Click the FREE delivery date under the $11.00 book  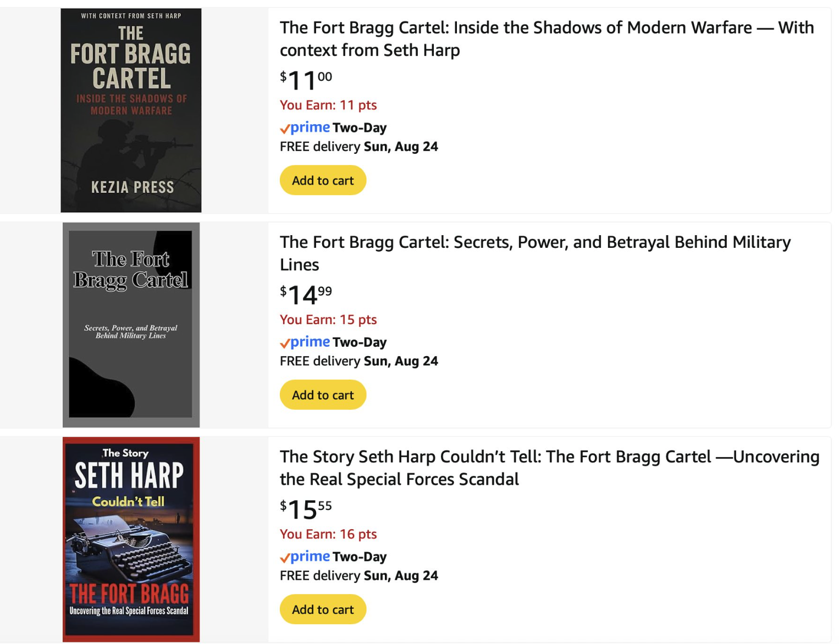[400, 147]
